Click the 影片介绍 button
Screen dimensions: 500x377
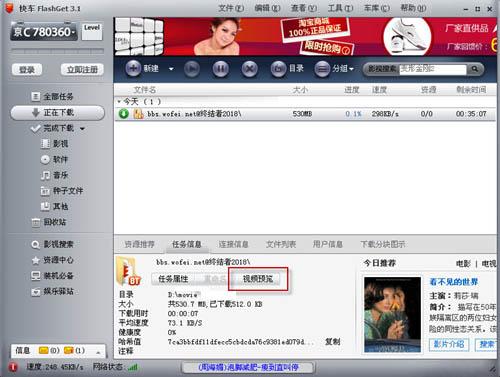tap(449, 344)
